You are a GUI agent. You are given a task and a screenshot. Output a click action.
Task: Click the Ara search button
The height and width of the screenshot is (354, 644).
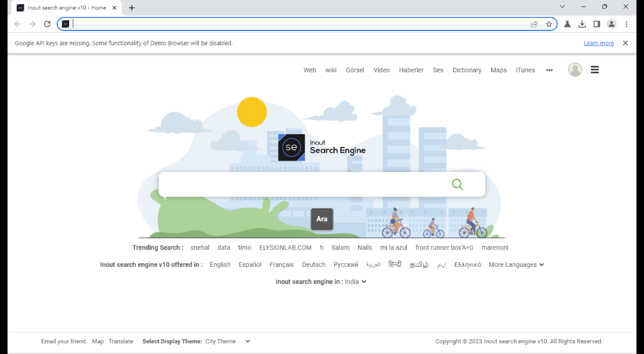(x=322, y=219)
